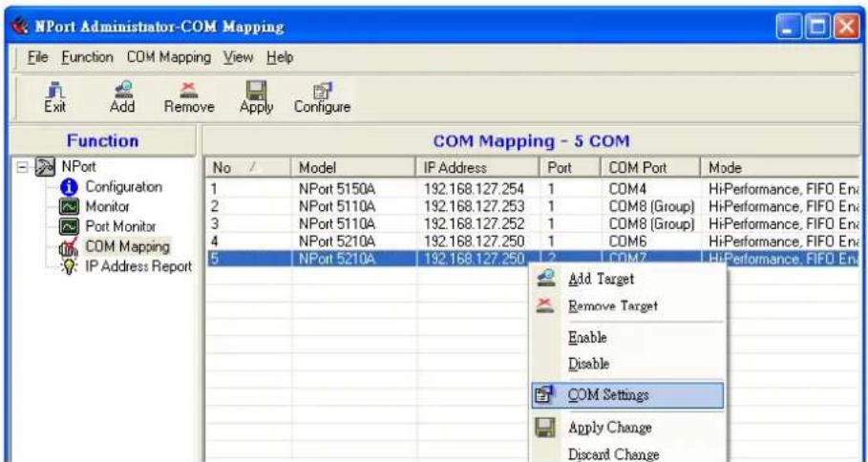Select COM Mapping in the Function tree

(127, 247)
